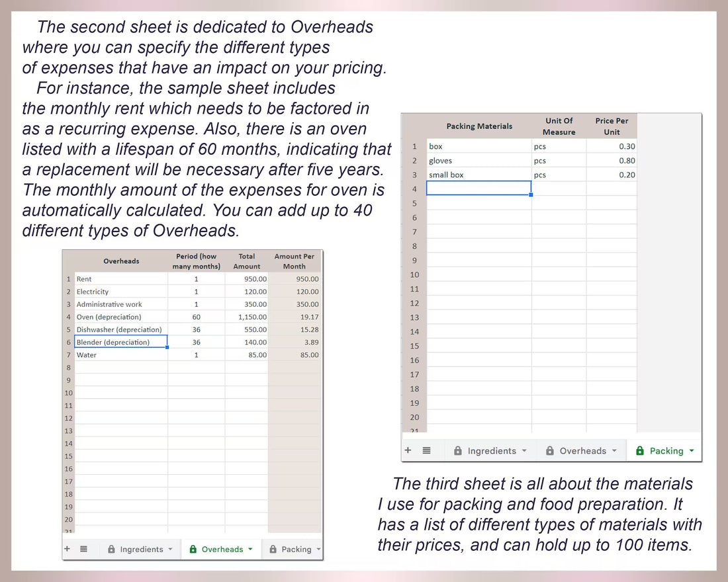Viewport: 728px width, 582px height.
Task: Click the empty cell in row 4 of Packing Materials
Action: [x=479, y=188]
